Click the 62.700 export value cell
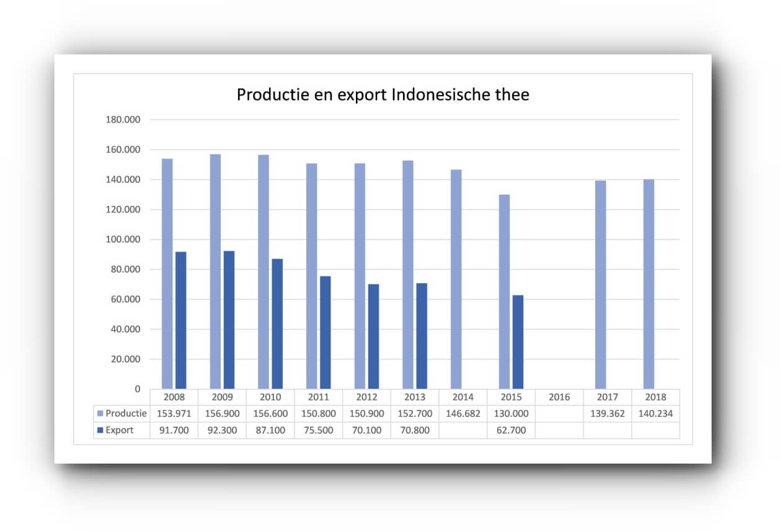 [511, 430]
